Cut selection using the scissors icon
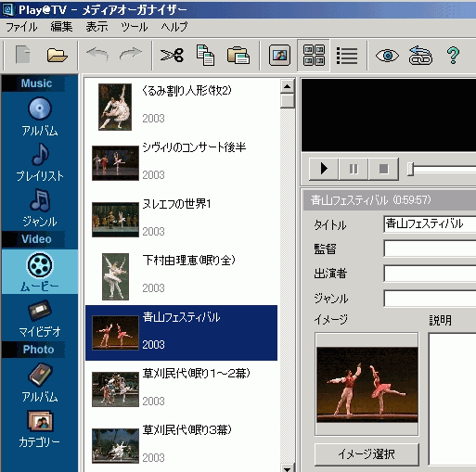476x472 pixels. tap(172, 56)
